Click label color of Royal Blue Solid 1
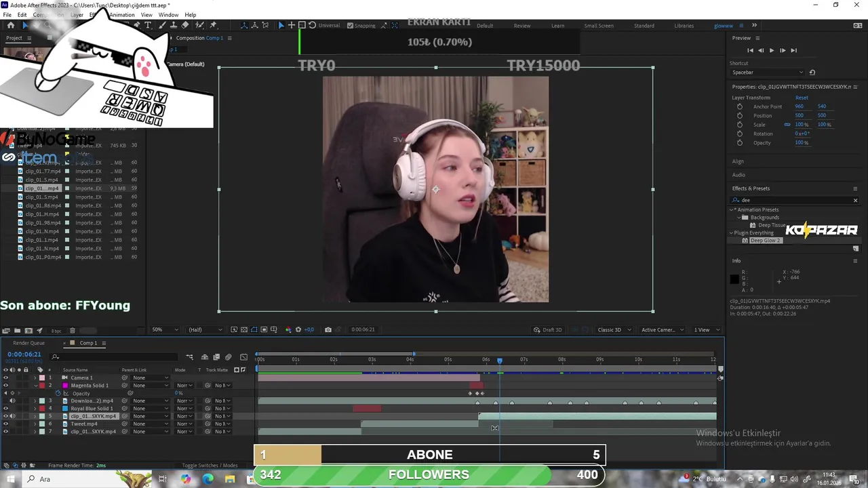The height and width of the screenshot is (488, 868). (x=42, y=409)
